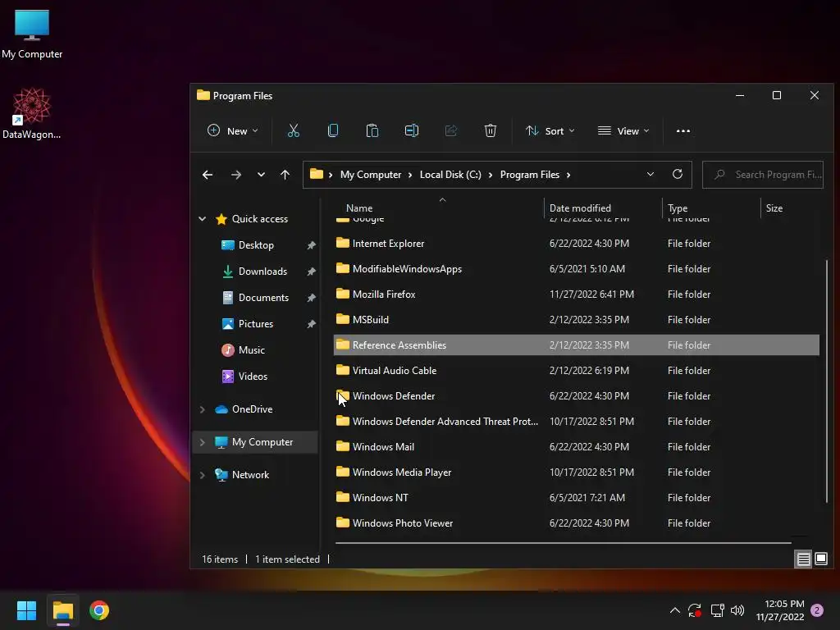Select MSBuild folder

(577, 320)
